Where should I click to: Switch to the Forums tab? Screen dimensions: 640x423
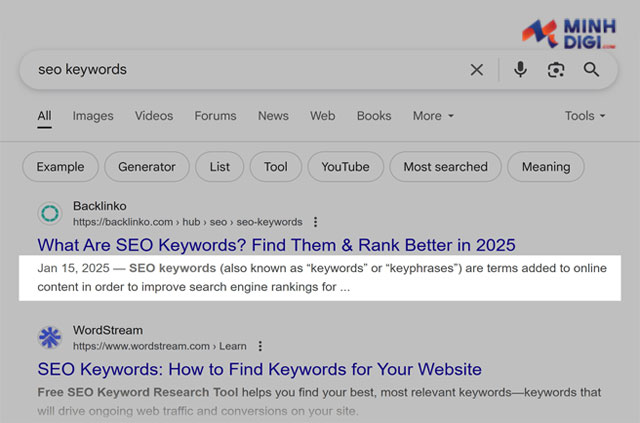[x=215, y=116]
